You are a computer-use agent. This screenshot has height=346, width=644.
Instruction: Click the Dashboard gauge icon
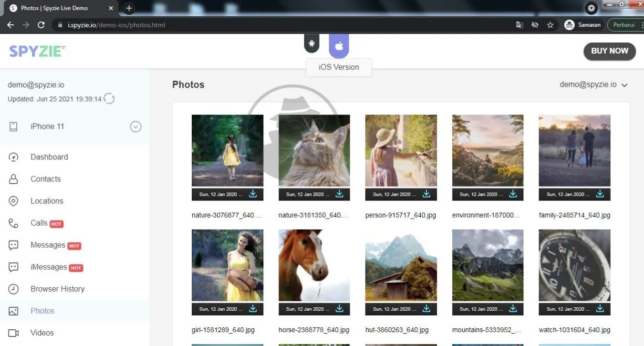(x=13, y=157)
